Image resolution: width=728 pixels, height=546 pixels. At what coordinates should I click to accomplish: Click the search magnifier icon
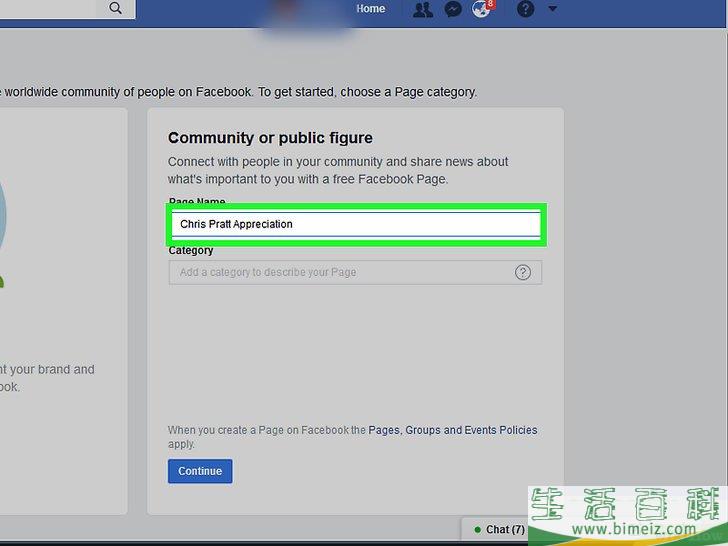[x=116, y=8]
